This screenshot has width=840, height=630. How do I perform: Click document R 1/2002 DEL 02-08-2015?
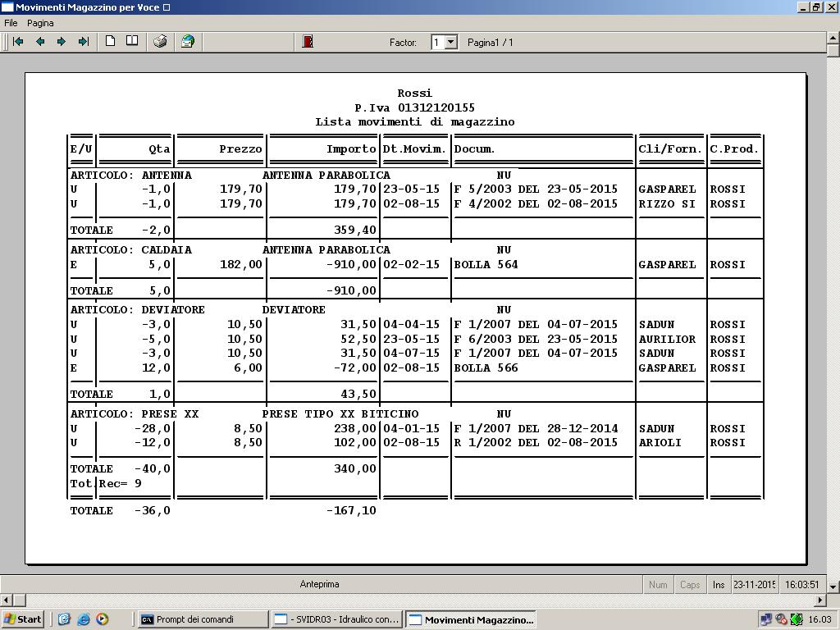[x=536, y=442]
